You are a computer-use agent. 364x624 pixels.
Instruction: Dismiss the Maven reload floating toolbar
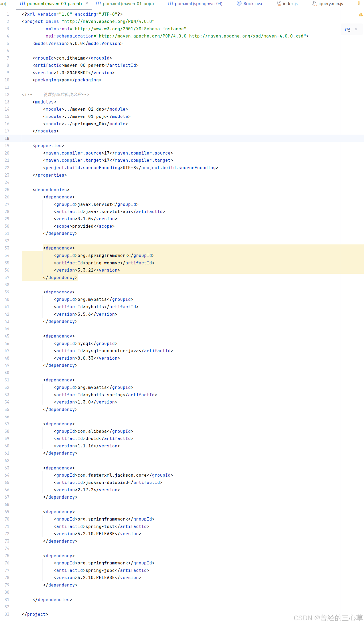[356, 29]
